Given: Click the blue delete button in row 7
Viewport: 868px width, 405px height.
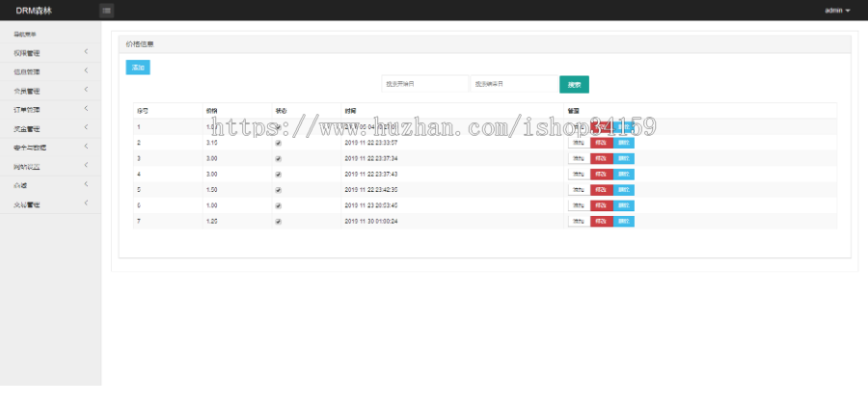Looking at the screenshot, I should click(624, 222).
